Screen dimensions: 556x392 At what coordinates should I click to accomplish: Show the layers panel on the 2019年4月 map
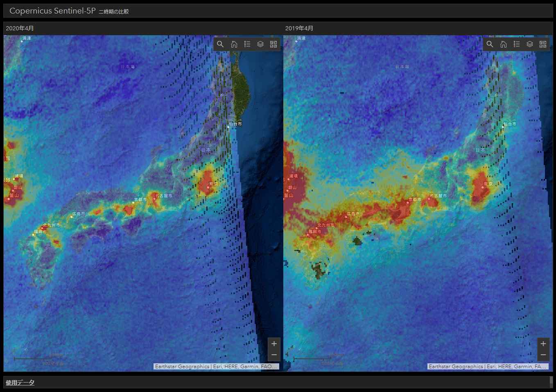pyautogui.click(x=530, y=44)
